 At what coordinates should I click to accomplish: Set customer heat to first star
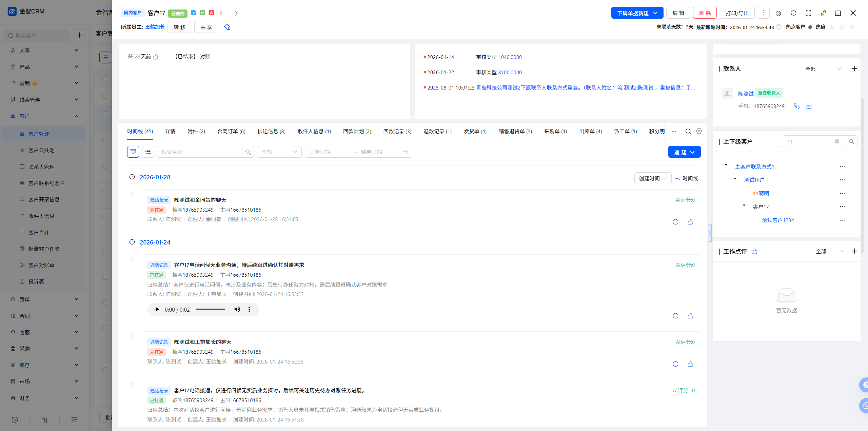(x=832, y=27)
